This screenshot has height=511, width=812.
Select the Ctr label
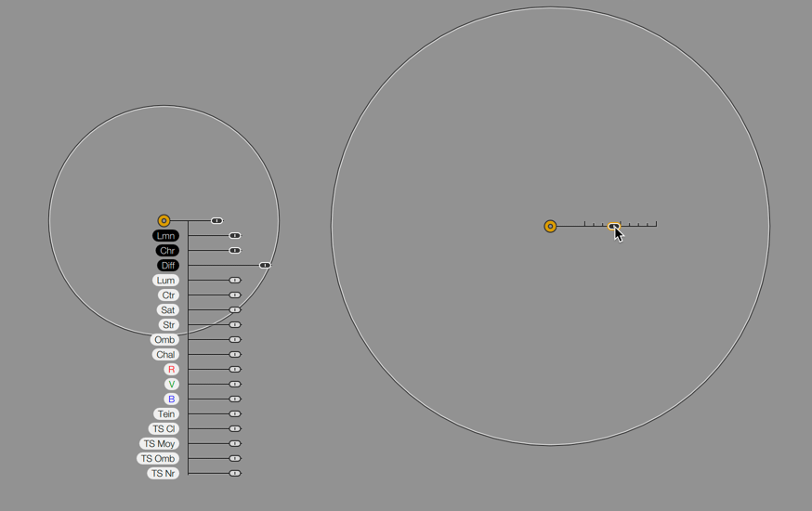(x=168, y=295)
